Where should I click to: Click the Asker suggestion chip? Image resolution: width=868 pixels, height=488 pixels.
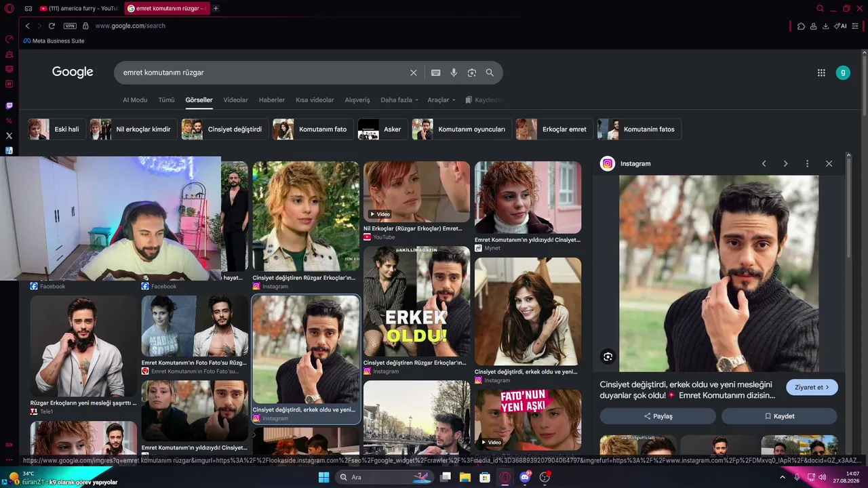[382, 129]
